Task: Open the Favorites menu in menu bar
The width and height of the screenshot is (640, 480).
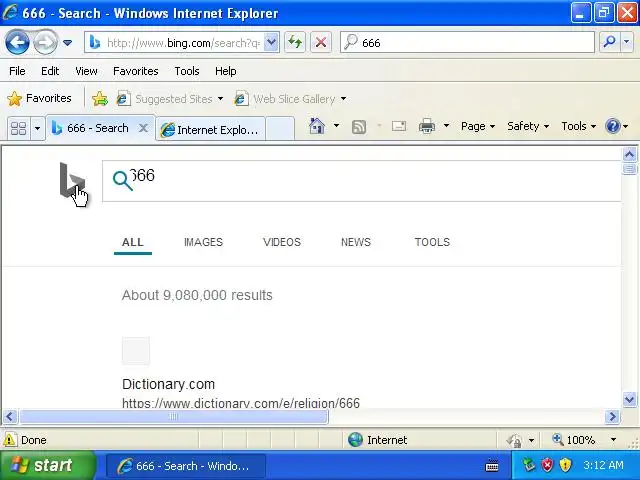Action: (136, 71)
